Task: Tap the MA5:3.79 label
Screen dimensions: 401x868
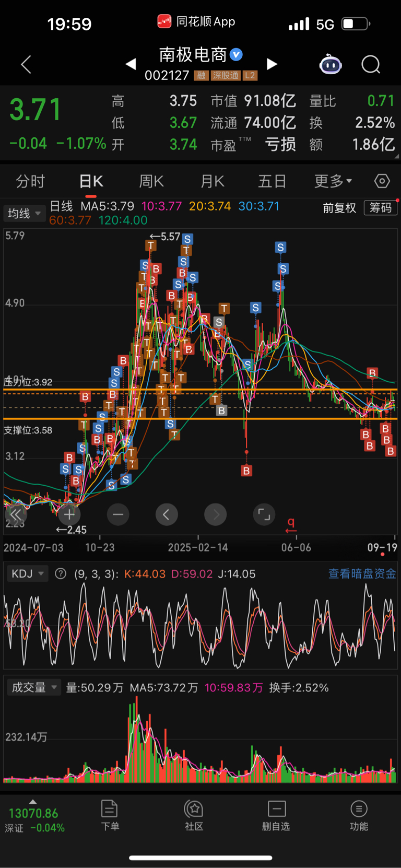Action: click(108, 206)
